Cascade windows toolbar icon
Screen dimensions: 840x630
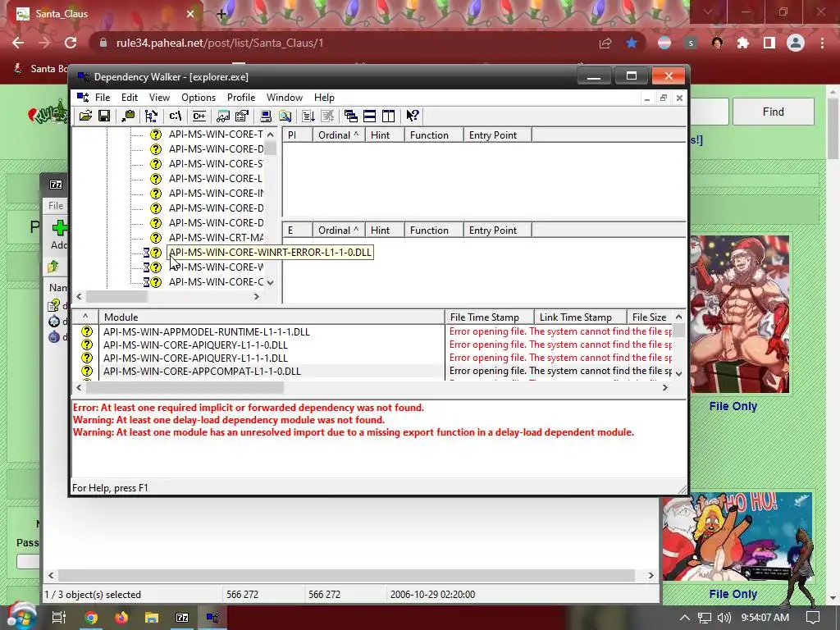click(351, 116)
